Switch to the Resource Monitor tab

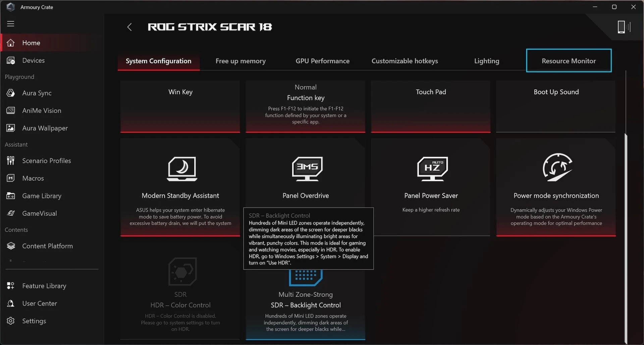(569, 61)
